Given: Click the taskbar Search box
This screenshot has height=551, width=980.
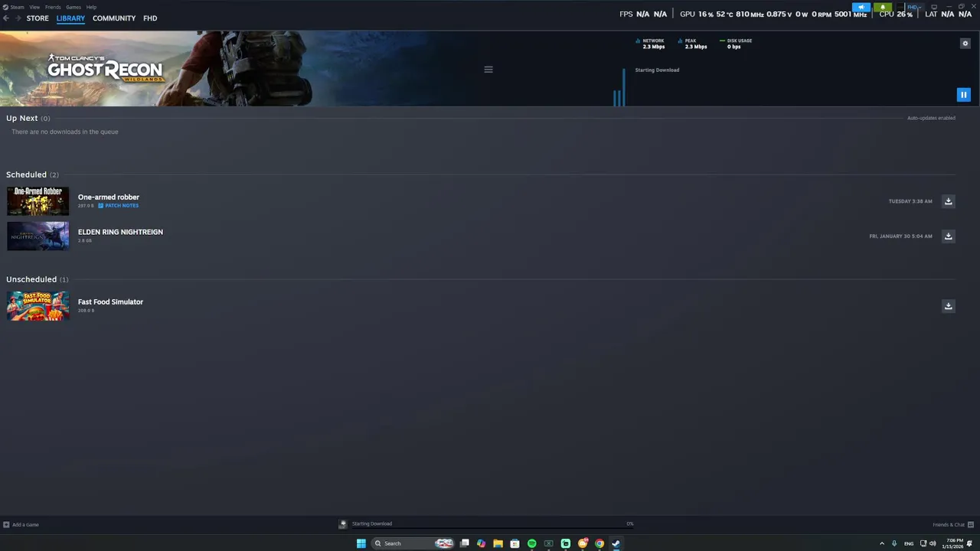Looking at the screenshot, I should click(413, 543).
